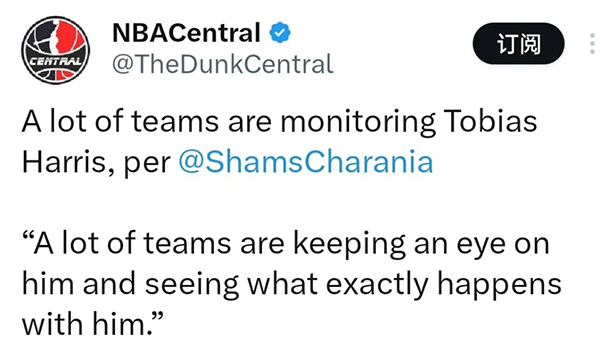
Task: Open the three-dot more options menu
Action: click(592, 44)
